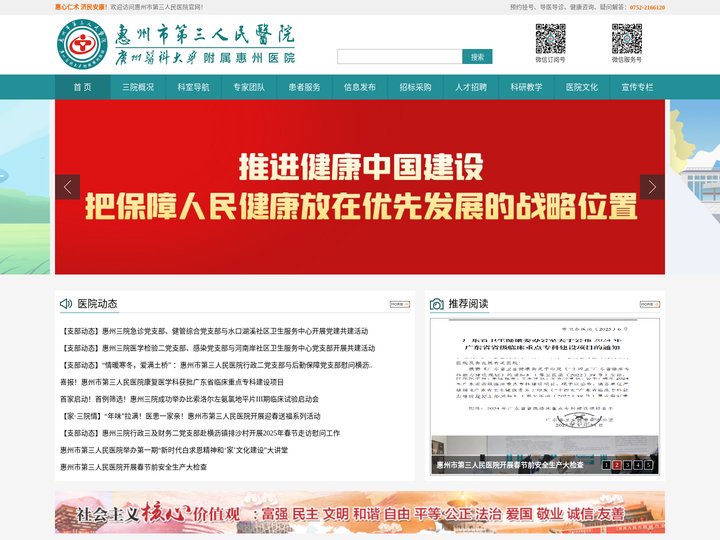Open the 人才招聘 menu item
This screenshot has width=720, height=540.
[x=471, y=87]
